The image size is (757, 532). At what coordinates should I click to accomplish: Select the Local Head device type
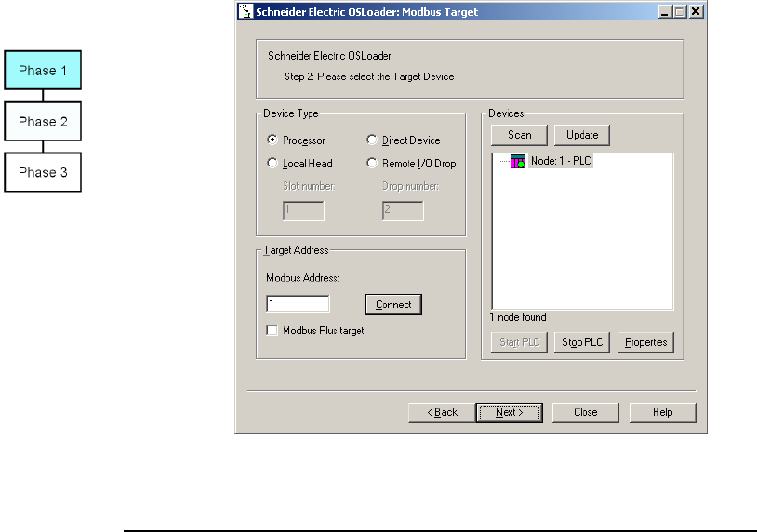click(x=272, y=163)
